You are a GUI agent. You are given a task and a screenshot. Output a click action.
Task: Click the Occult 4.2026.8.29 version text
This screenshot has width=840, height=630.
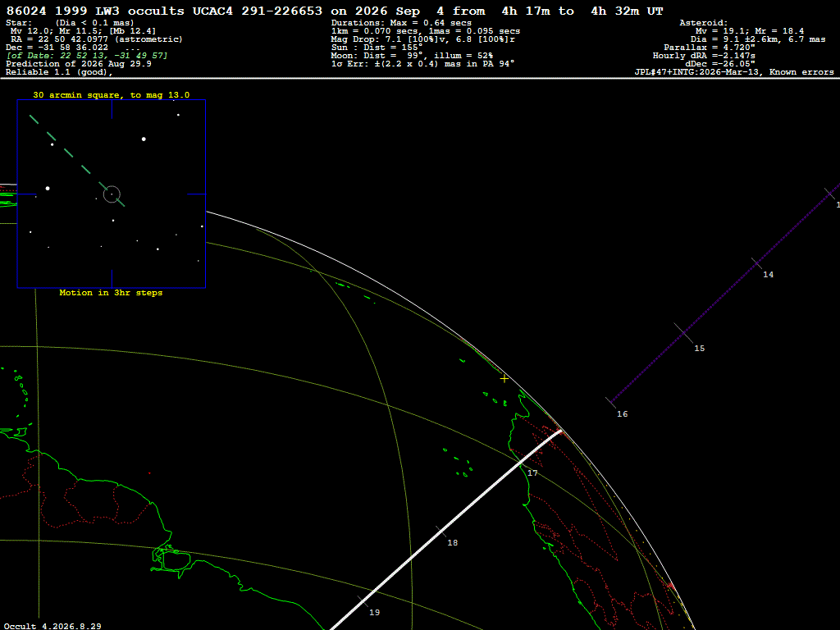click(52, 626)
